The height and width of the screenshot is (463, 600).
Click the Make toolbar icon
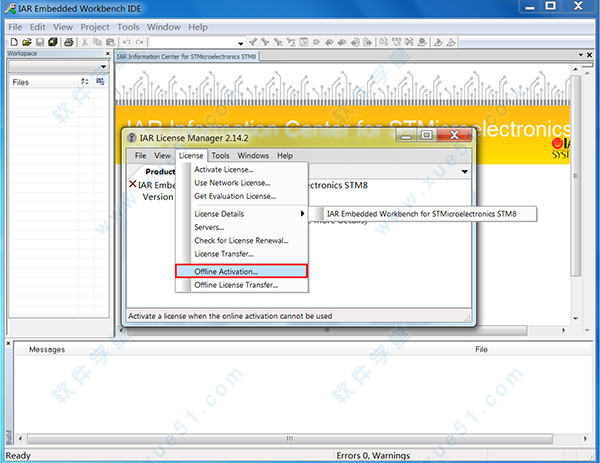point(397,42)
